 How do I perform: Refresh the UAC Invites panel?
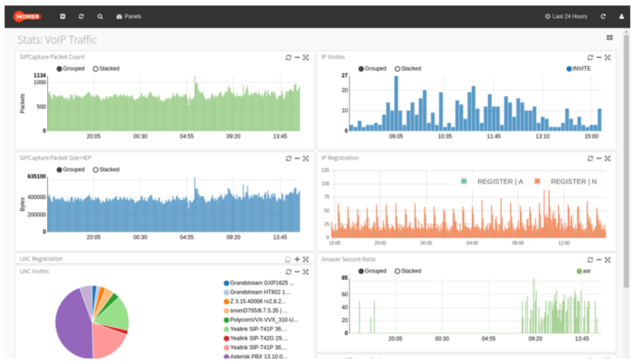coord(288,271)
